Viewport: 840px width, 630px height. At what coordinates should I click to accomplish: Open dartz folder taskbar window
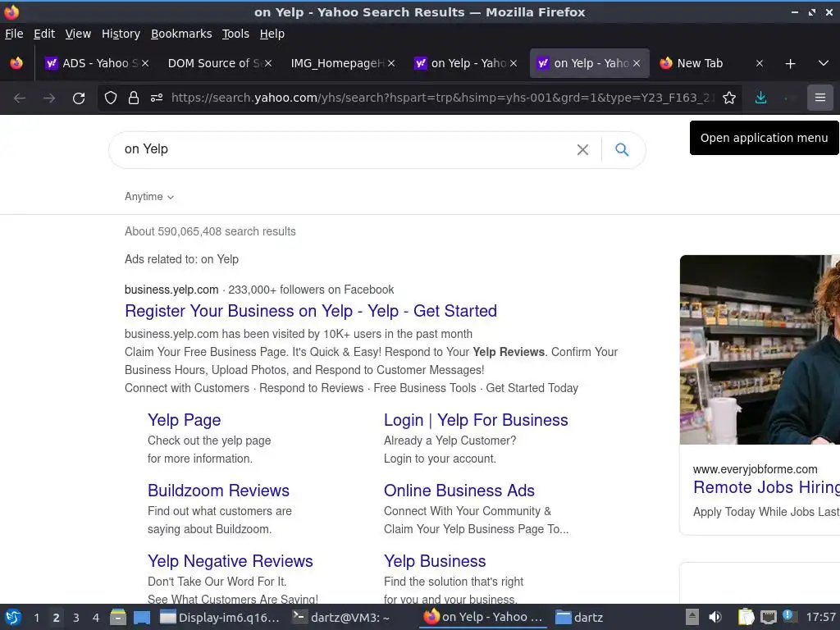point(580,617)
